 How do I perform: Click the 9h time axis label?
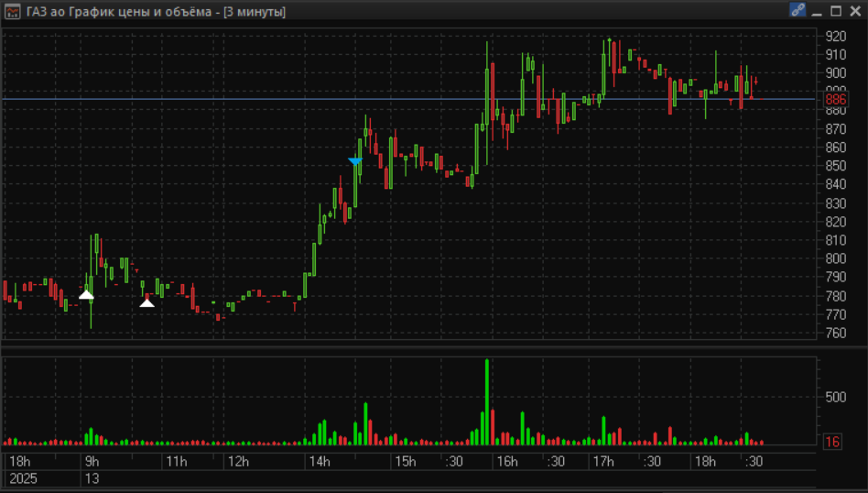(x=92, y=462)
